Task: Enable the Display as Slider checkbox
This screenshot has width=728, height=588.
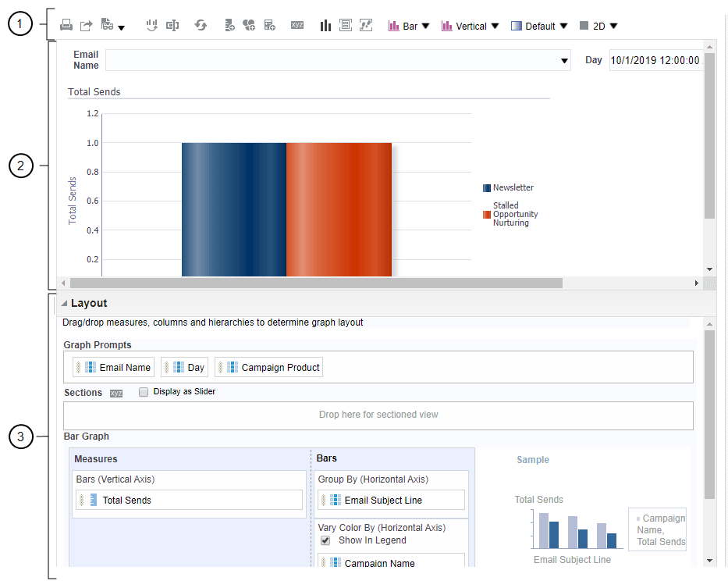Action: pyautogui.click(x=144, y=392)
